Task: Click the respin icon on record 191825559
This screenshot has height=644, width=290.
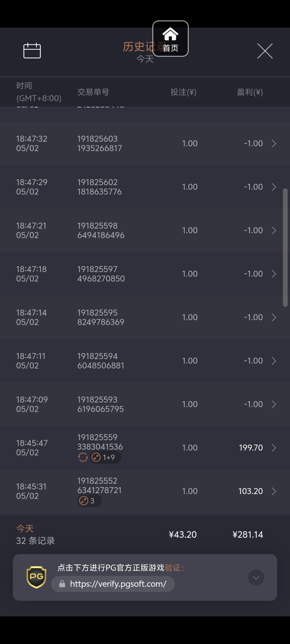Action: tap(83, 457)
